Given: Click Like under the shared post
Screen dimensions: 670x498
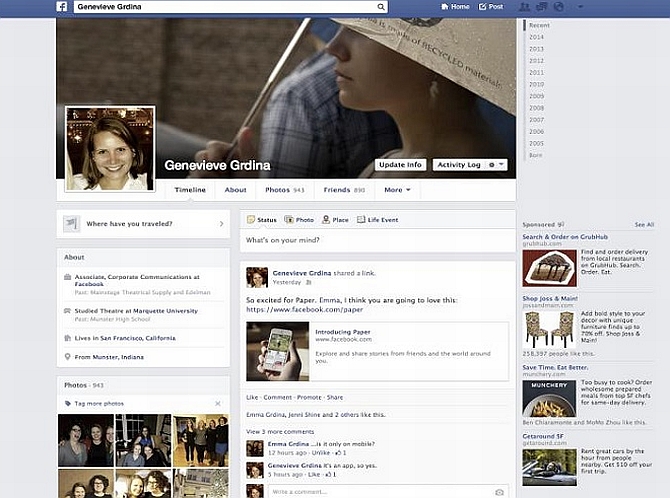Looking at the screenshot, I should (x=252, y=398).
